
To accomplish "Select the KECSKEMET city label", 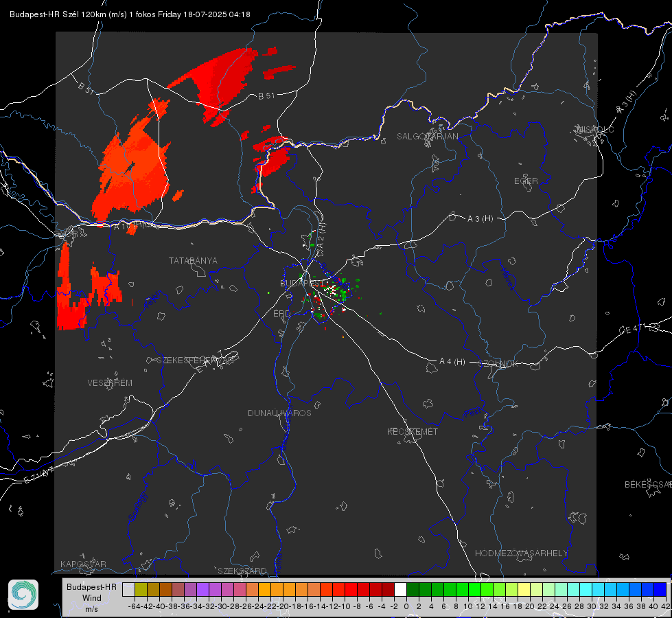I will [413, 431].
